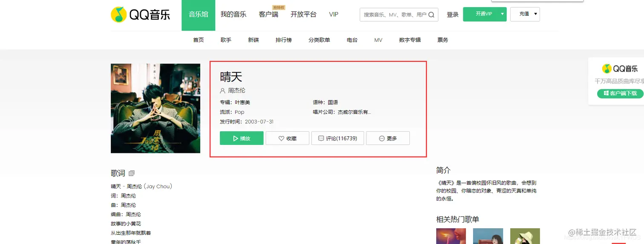Open the second related playlist thumbnail

pyautogui.click(x=488, y=236)
